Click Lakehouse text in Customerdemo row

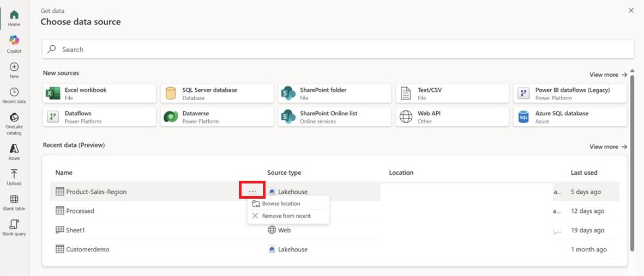pyautogui.click(x=293, y=249)
